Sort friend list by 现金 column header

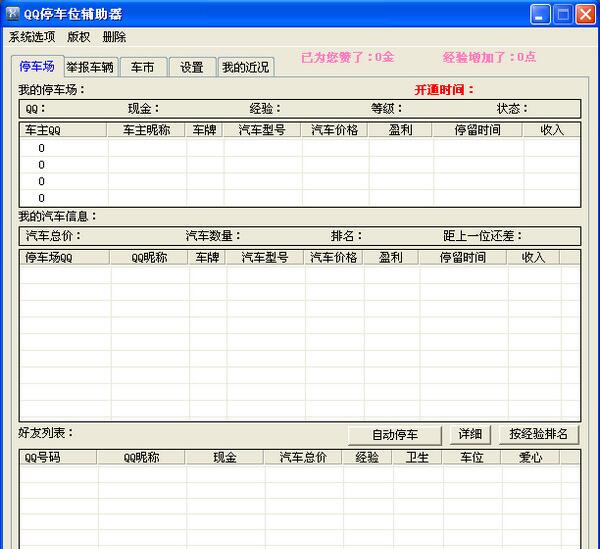click(x=224, y=457)
